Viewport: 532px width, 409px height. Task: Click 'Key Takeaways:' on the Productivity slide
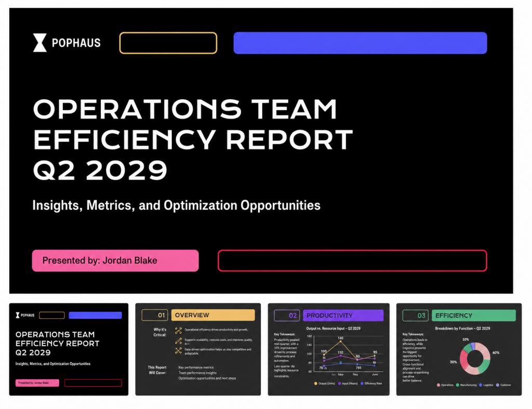[x=284, y=334]
